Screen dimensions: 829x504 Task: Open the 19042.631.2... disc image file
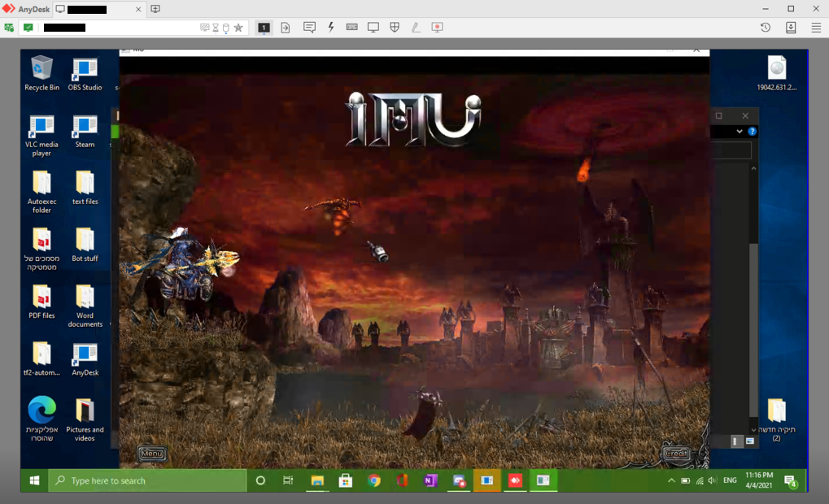(x=777, y=73)
